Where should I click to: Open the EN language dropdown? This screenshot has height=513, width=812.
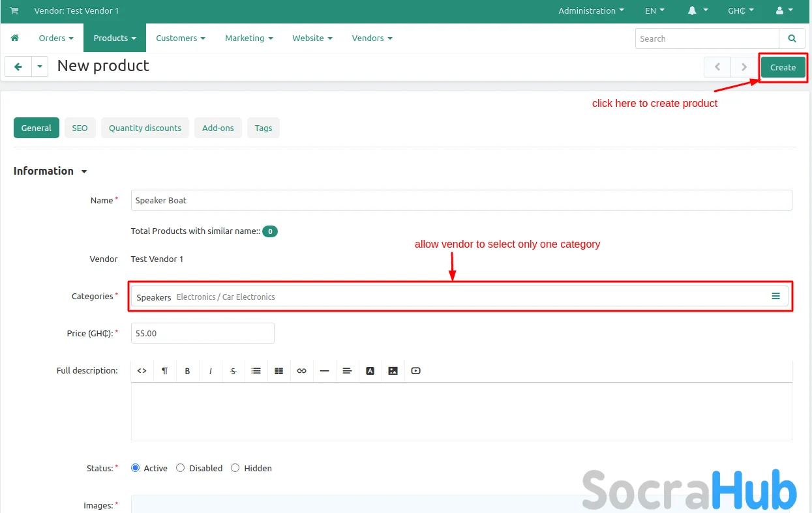(x=655, y=11)
